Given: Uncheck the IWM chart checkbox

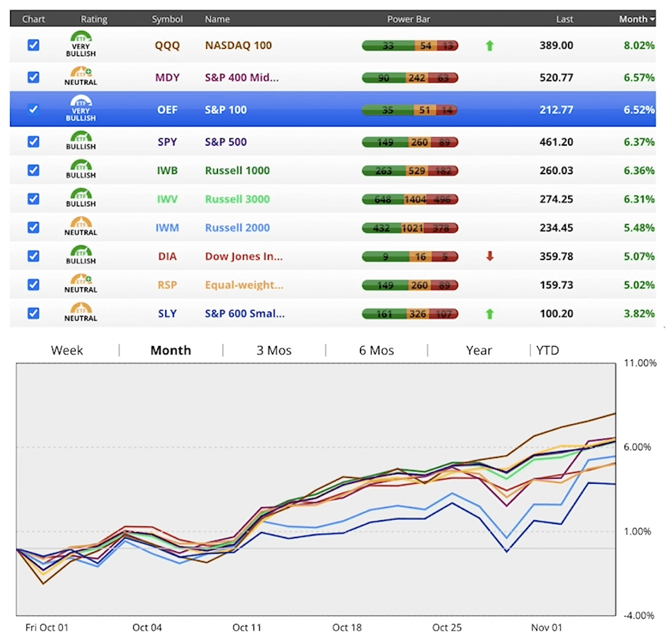Looking at the screenshot, I should [x=34, y=227].
